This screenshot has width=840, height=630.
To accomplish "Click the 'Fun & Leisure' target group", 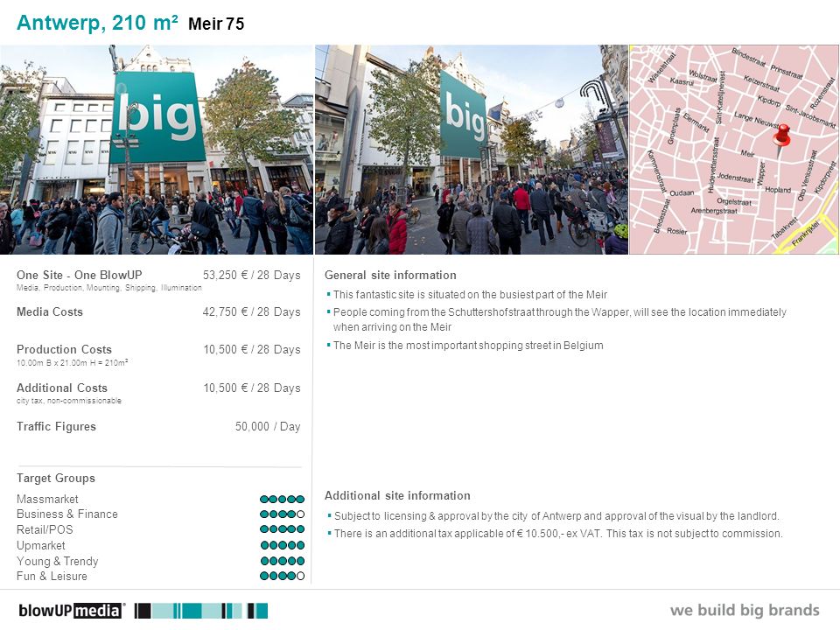I will tap(52, 576).
